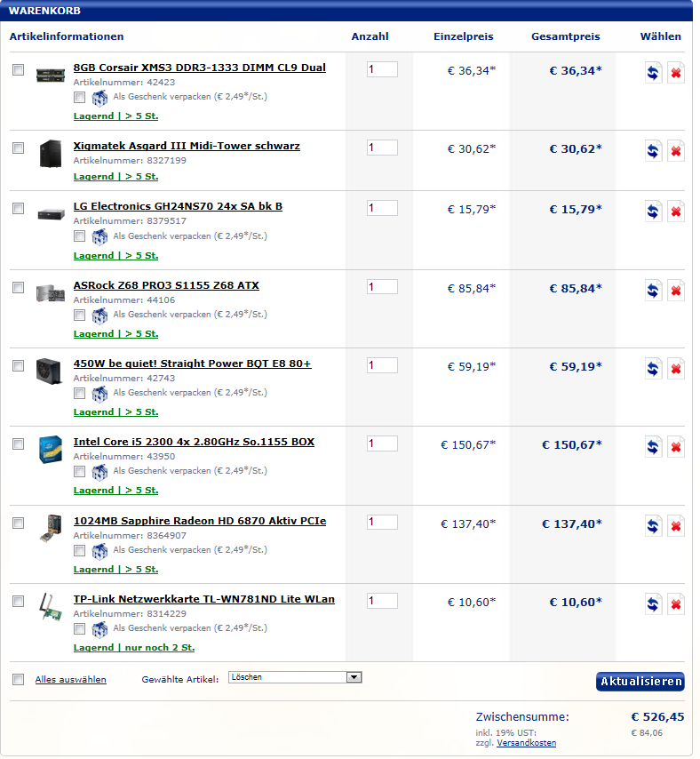Select the Xigmatek Asgard III row checkbox
This screenshot has height=759, width=700.
pos(19,148)
